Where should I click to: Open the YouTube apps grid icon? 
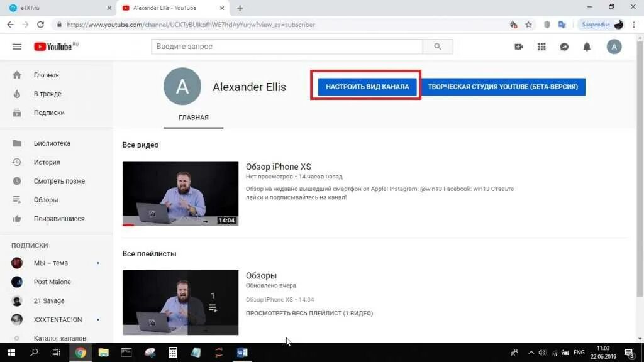point(541,47)
